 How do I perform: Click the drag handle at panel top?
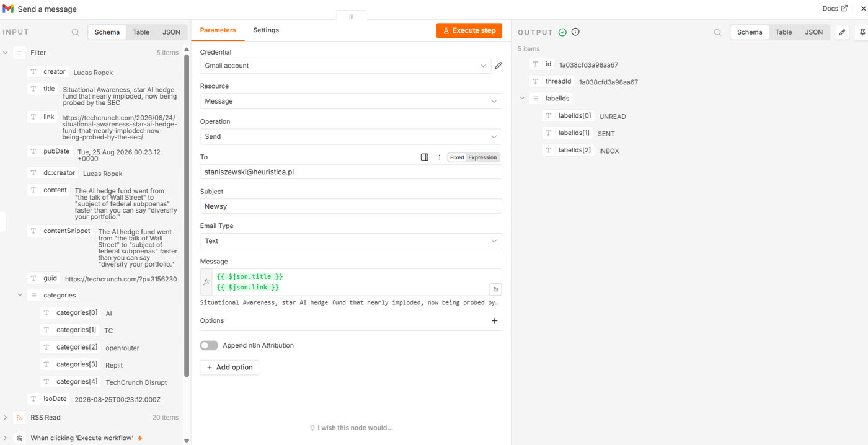(351, 16)
